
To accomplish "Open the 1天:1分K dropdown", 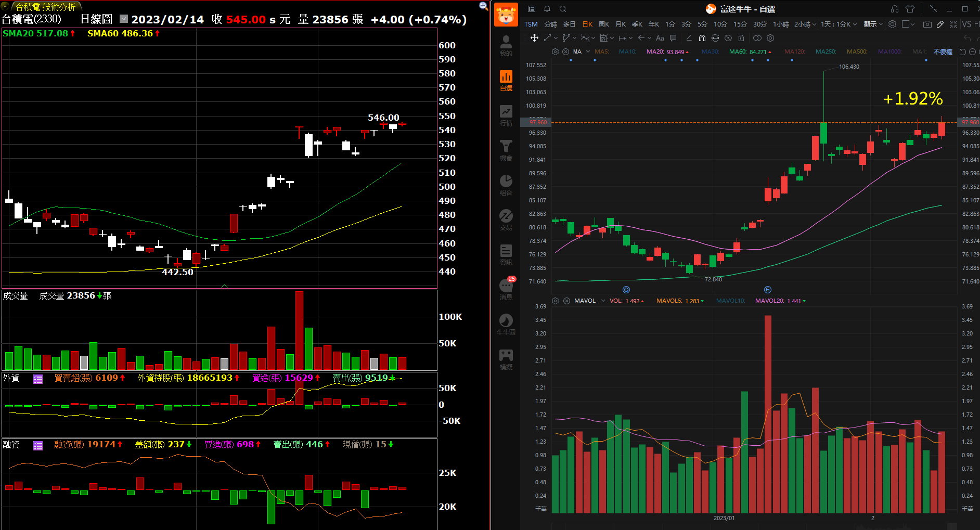I will [839, 24].
